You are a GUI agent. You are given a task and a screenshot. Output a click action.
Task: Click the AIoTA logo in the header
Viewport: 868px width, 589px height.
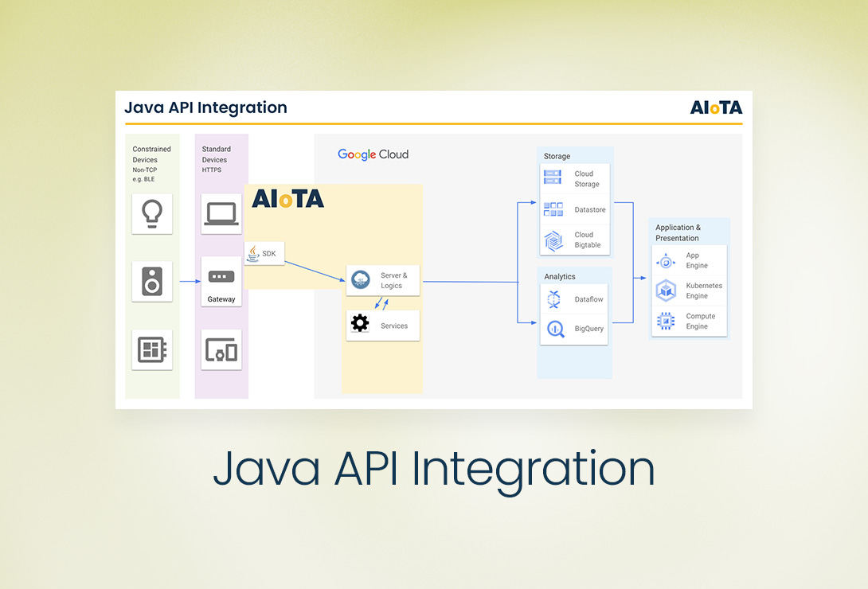[715, 107]
